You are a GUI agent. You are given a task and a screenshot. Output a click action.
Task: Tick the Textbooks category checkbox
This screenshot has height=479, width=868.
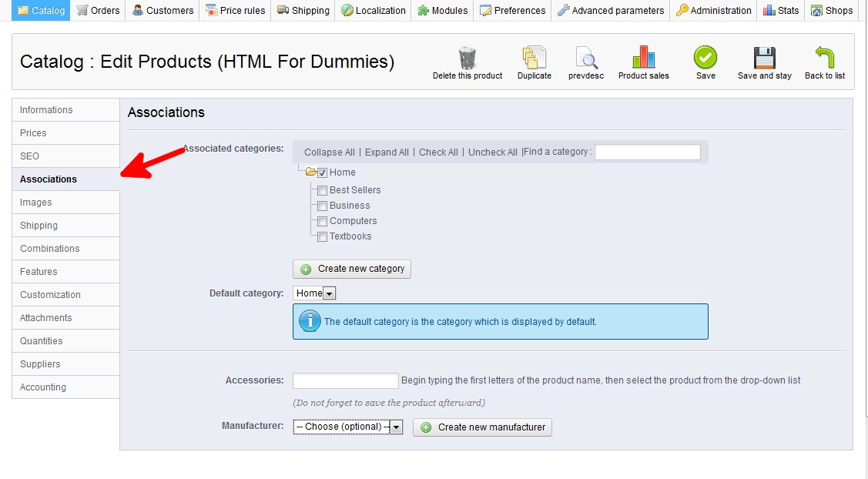[323, 236]
